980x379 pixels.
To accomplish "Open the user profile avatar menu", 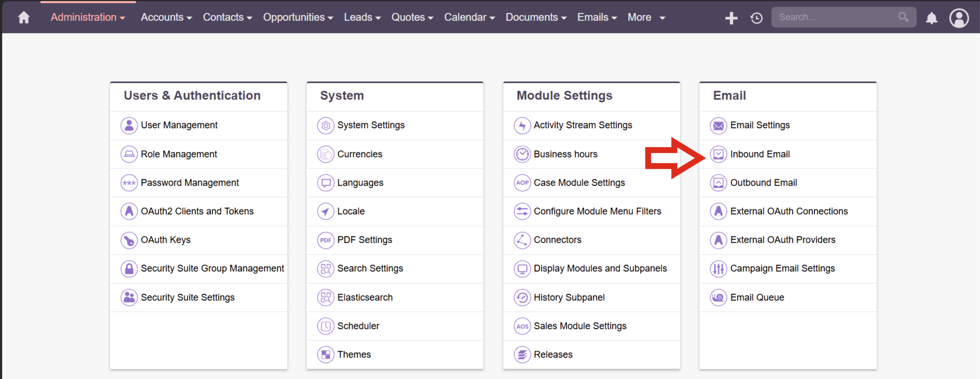I will click(x=959, y=17).
